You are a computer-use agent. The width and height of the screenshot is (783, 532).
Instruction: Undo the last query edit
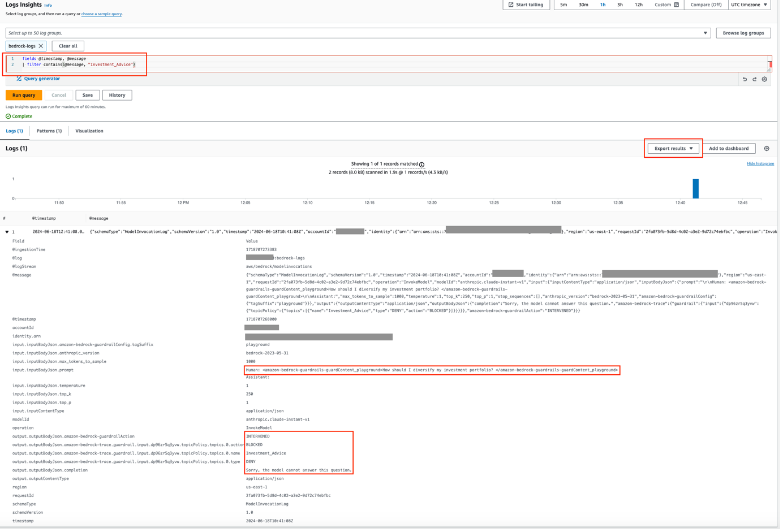click(x=745, y=79)
